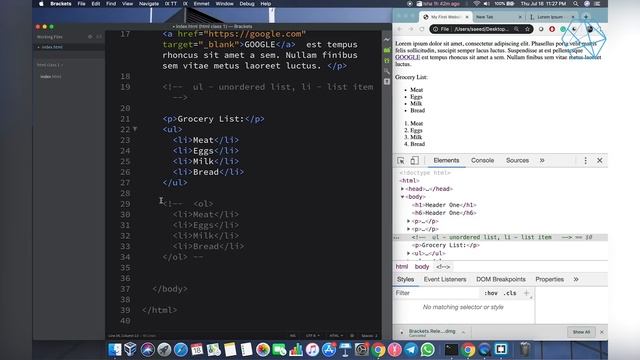
Task: Open the Properties tab in DevTools
Action: click(549, 280)
